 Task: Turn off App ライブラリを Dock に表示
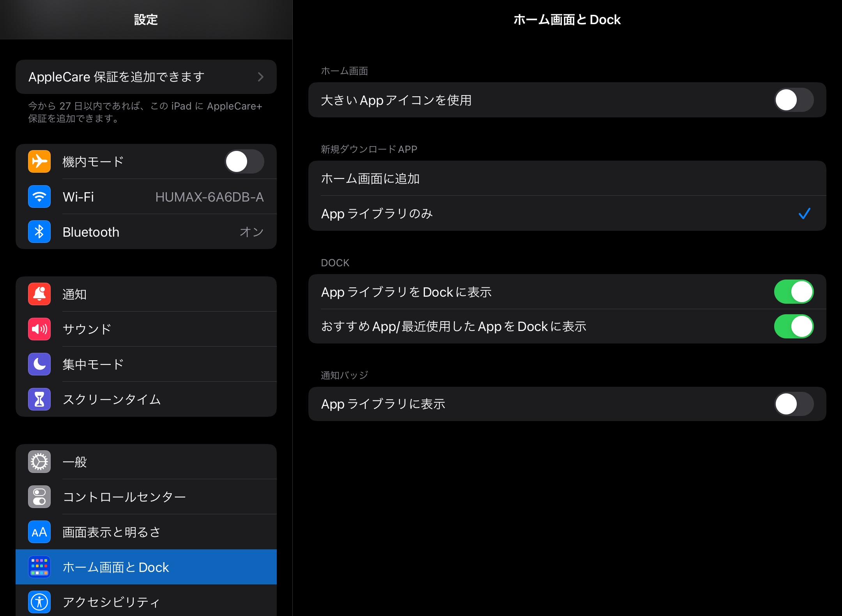coord(793,292)
